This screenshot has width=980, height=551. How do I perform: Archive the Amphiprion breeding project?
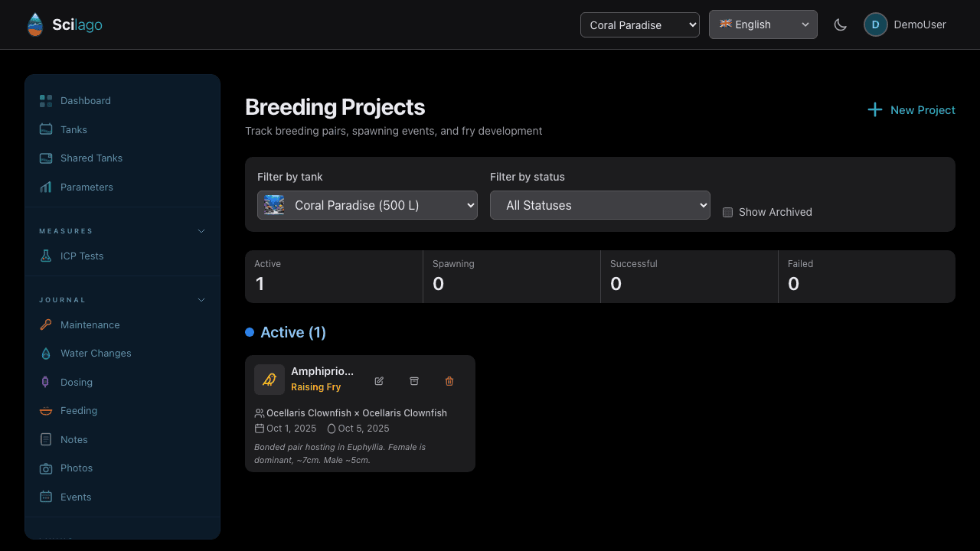point(414,381)
